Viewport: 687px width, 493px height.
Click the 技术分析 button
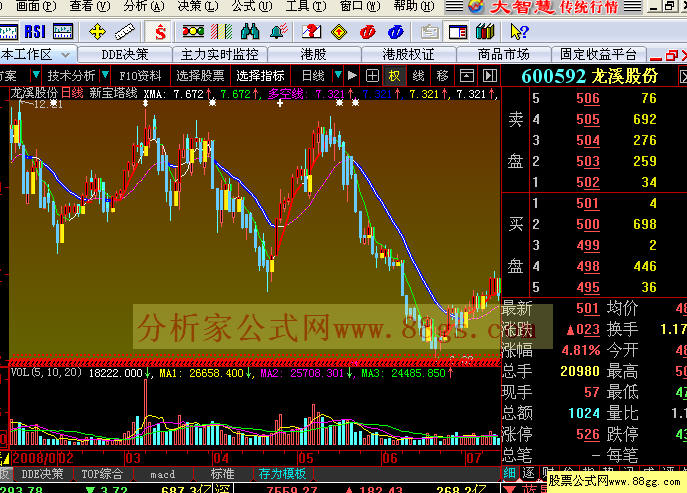pyautogui.click(x=71, y=76)
